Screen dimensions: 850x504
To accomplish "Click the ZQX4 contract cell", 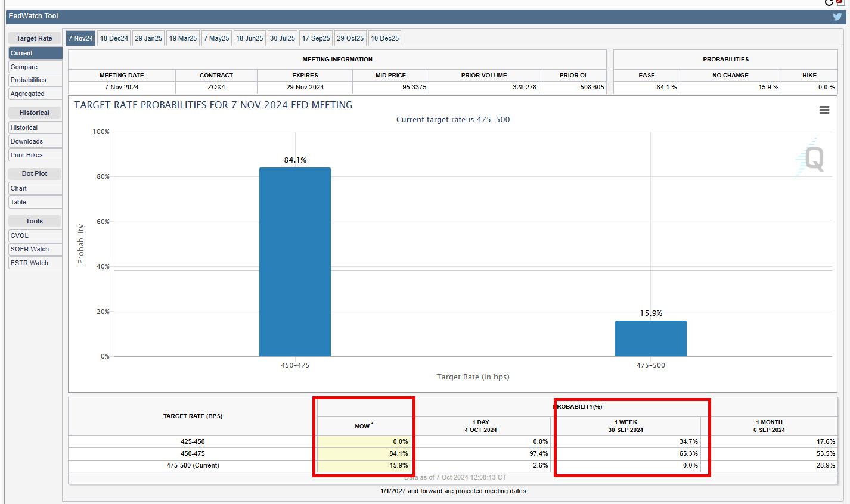I will click(x=216, y=87).
